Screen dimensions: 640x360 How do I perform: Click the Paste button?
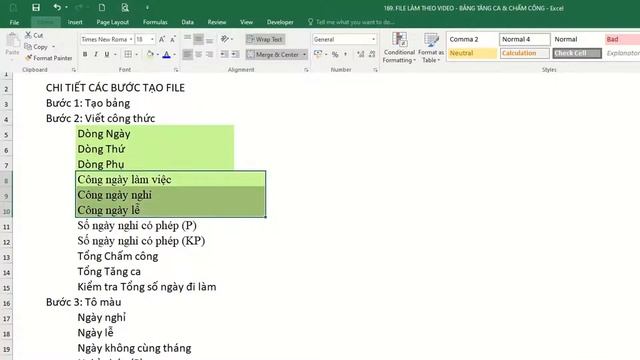coord(12,44)
